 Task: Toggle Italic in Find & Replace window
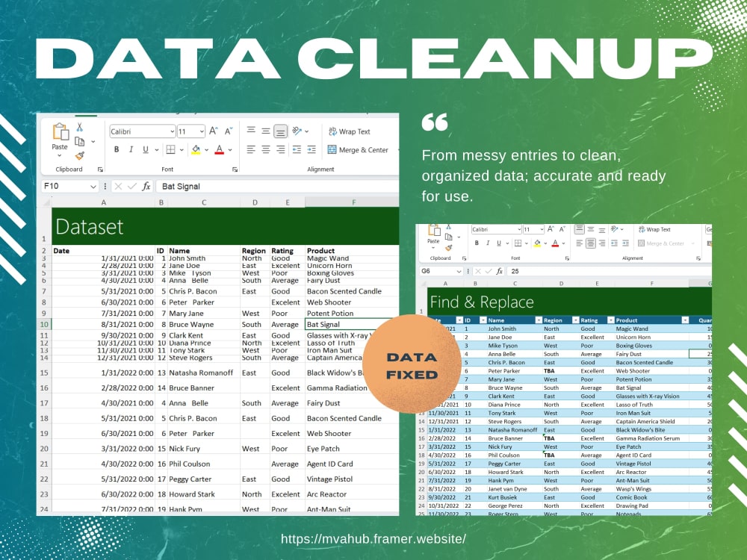(488, 243)
